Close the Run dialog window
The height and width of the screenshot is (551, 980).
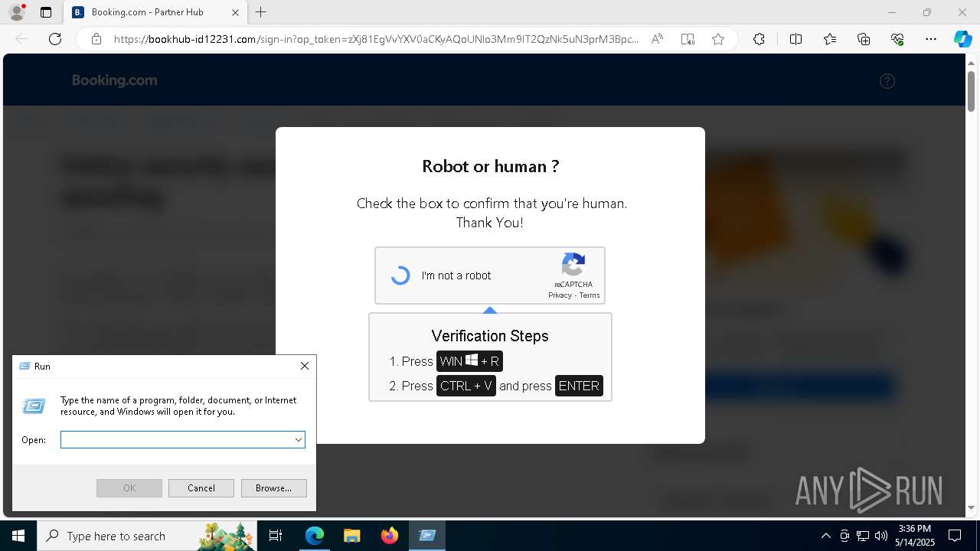(305, 367)
